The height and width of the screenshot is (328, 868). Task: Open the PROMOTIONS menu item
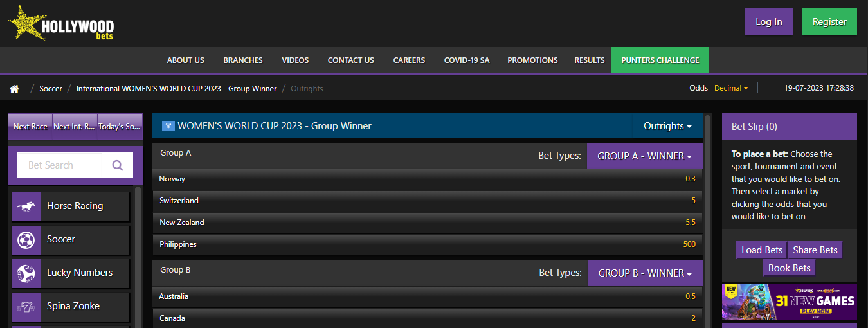[x=532, y=60]
